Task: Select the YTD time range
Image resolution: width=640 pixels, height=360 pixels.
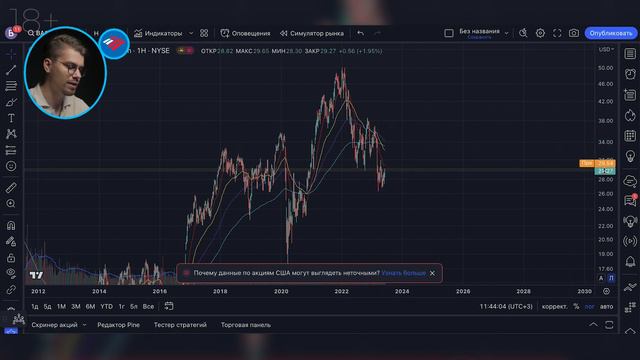Action: (x=107, y=306)
